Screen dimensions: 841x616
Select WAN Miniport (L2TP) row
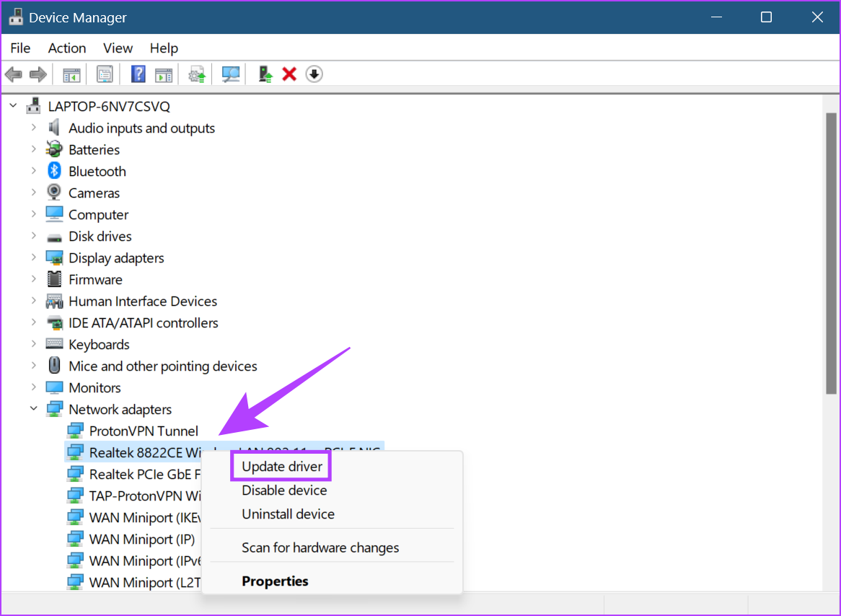click(x=134, y=582)
